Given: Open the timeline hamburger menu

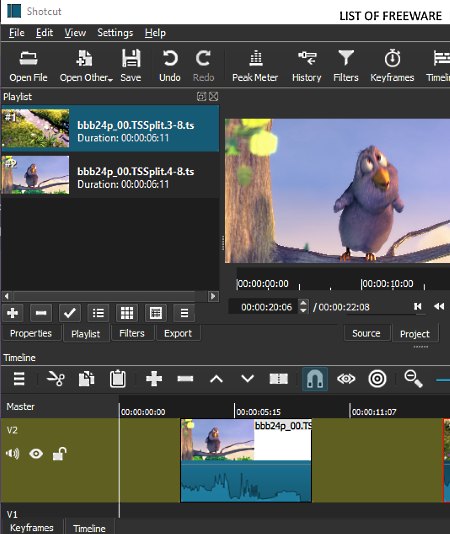Looking at the screenshot, I should [x=19, y=379].
